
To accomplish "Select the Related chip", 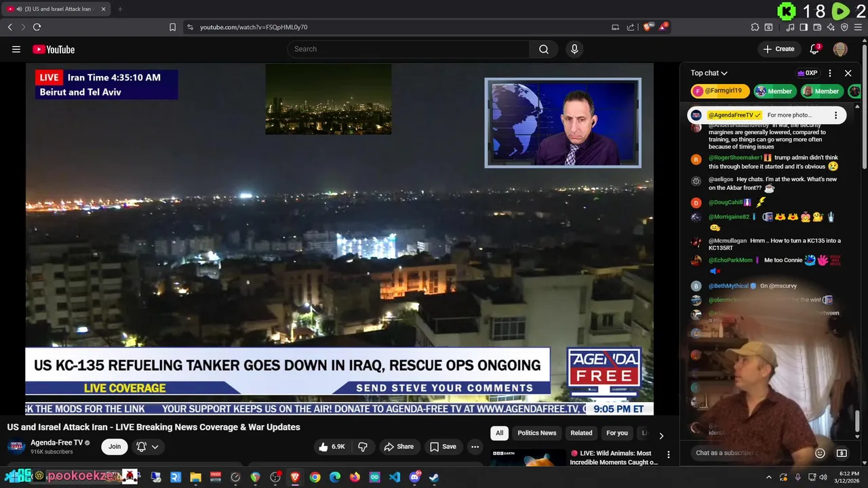I will coord(581,433).
